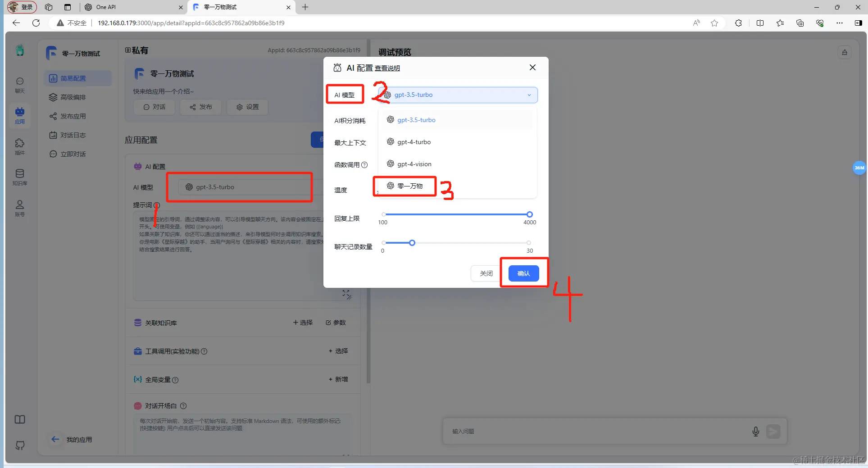Click the 确认 confirm button
Image resolution: width=868 pixels, height=468 pixels.
point(523,273)
